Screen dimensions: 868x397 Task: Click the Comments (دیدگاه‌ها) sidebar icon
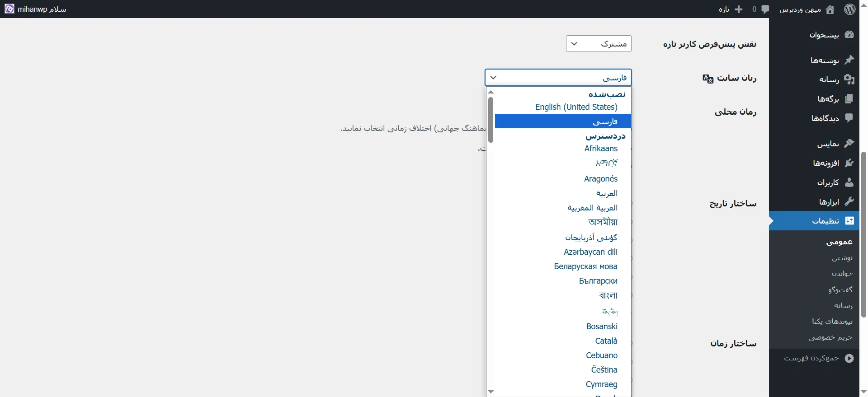point(849,118)
